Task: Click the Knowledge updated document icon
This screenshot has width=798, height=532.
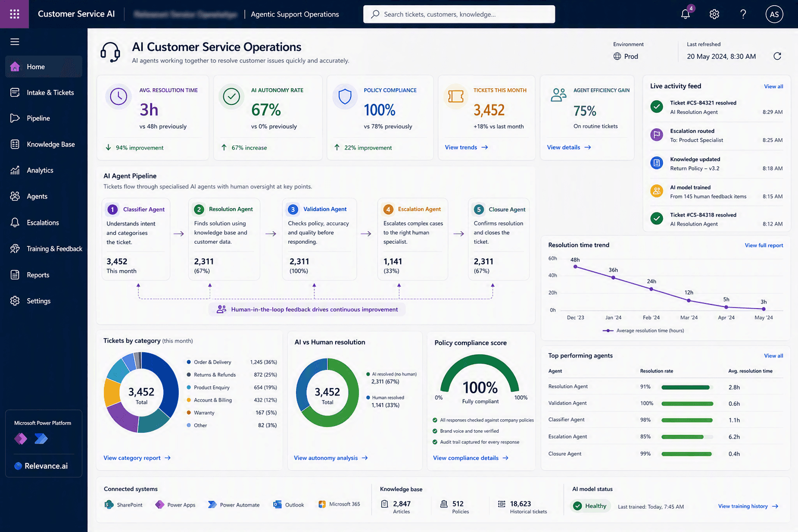Action: coord(657,163)
